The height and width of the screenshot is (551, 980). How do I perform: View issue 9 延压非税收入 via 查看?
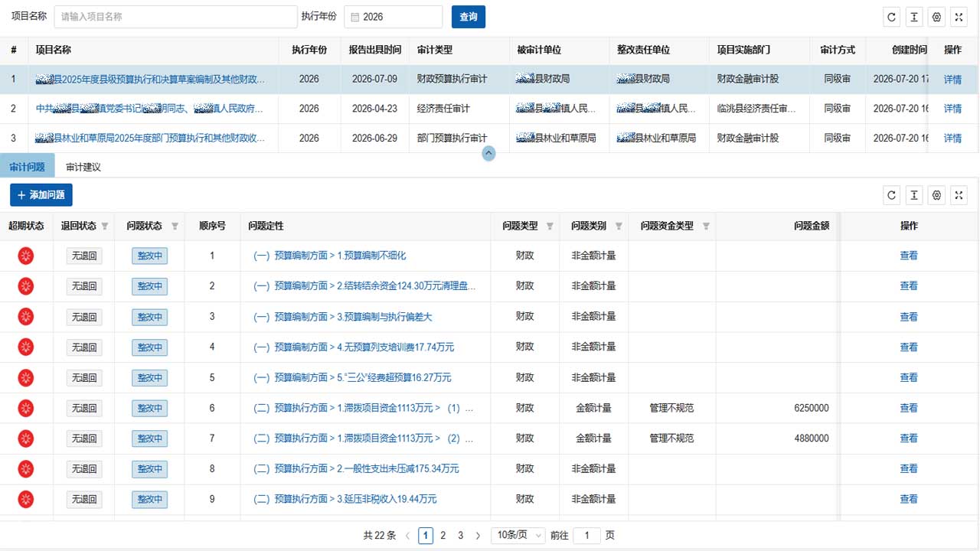click(909, 499)
